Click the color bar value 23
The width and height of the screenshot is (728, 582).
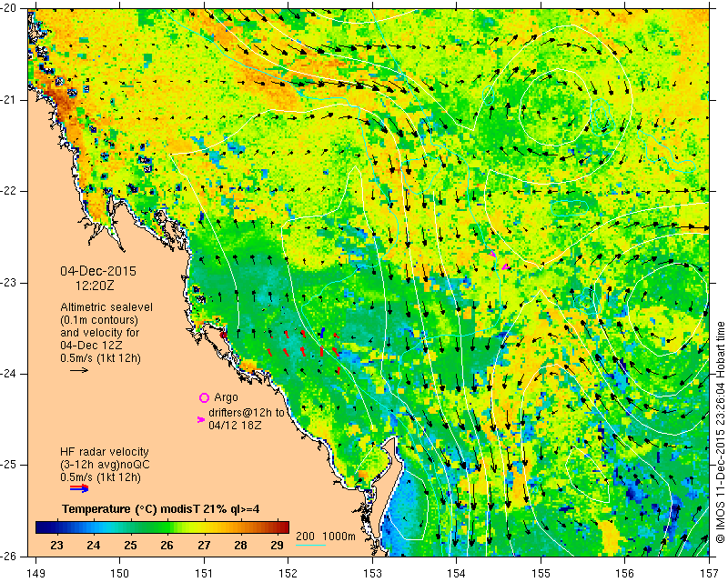[56, 545]
